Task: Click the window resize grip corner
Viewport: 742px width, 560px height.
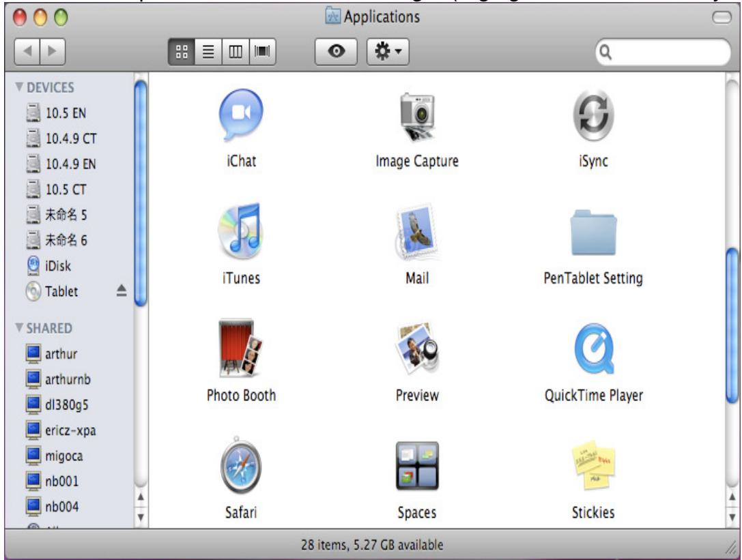Action: tap(730, 547)
